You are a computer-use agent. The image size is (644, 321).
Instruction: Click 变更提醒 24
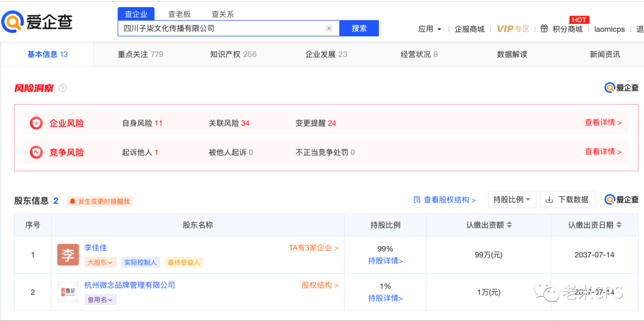coord(315,123)
